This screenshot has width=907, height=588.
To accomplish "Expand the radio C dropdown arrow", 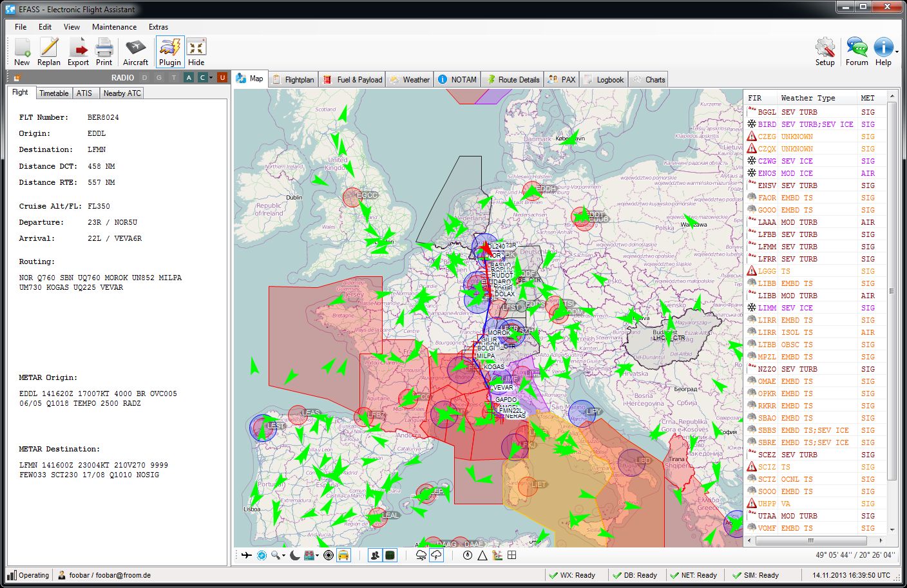I will 211,78.
